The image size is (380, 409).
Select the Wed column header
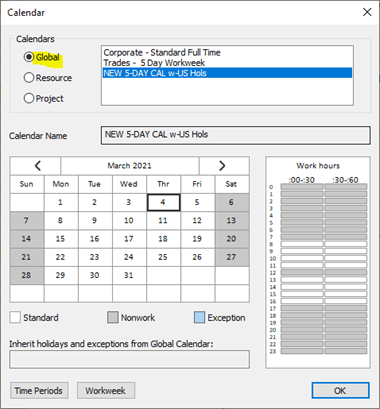(x=129, y=184)
